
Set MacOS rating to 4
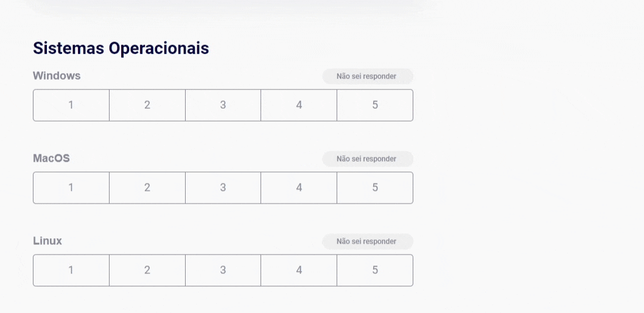(299, 188)
